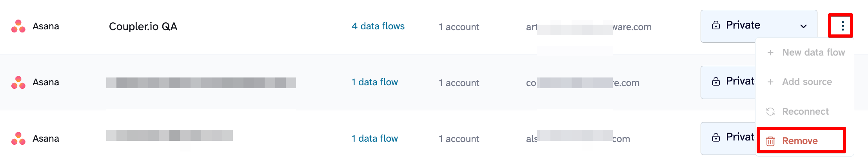Choose Reconnect in the connection menu
Screen dimensions: 868x162
[x=805, y=112]
